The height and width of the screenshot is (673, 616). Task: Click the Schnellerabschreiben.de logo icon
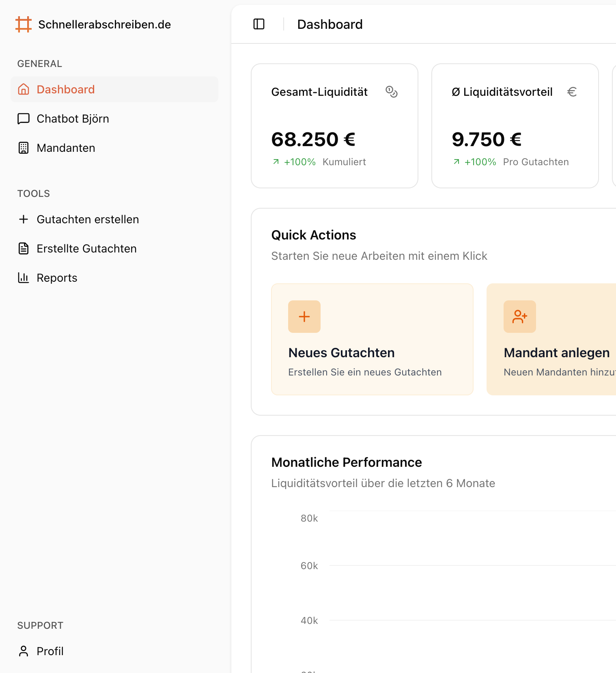click(x=24, y=24)
